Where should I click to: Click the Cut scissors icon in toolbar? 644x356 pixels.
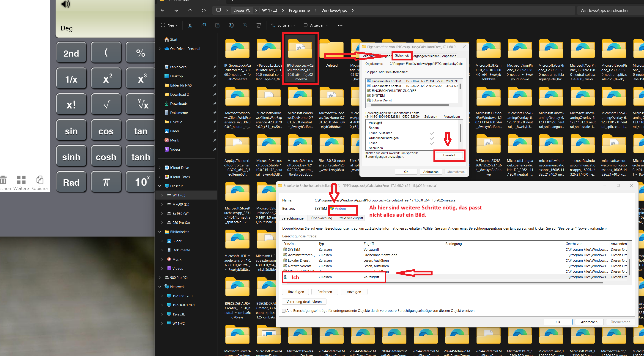pos(190,25)
